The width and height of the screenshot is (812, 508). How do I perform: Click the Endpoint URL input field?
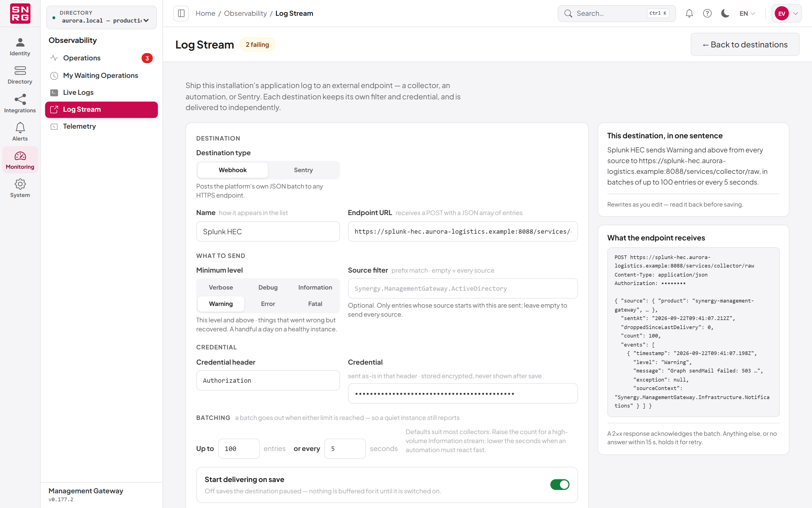point(463,231)
